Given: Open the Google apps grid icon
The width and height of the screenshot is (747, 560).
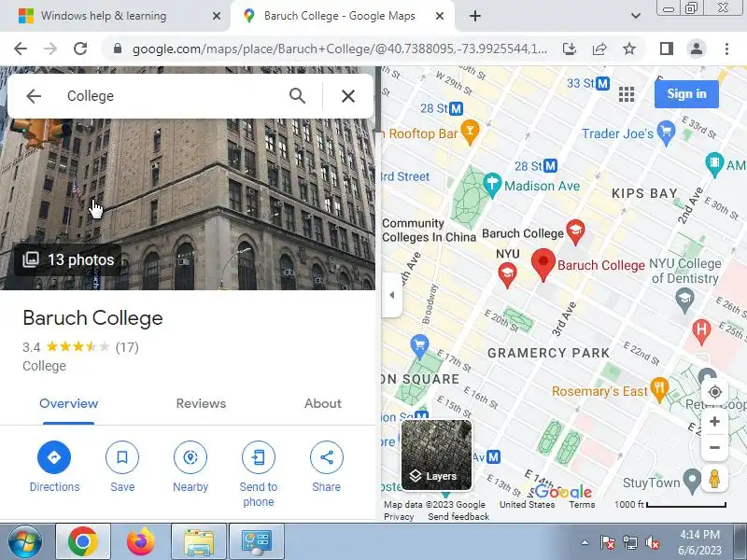Looking at the screenshot, I should point(627,94).
